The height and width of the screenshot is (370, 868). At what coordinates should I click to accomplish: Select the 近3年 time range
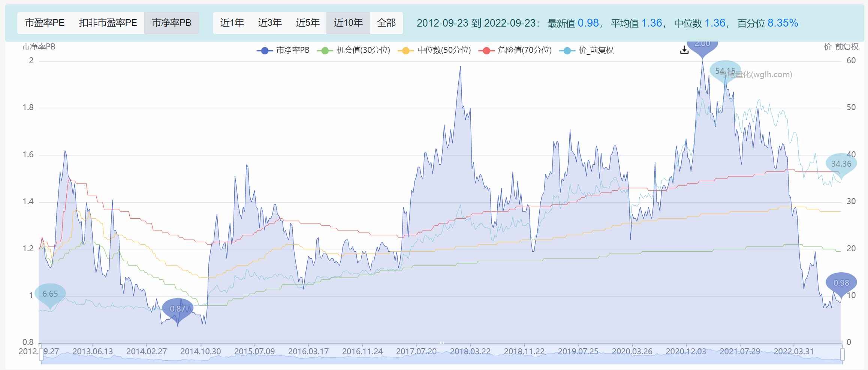270,23
